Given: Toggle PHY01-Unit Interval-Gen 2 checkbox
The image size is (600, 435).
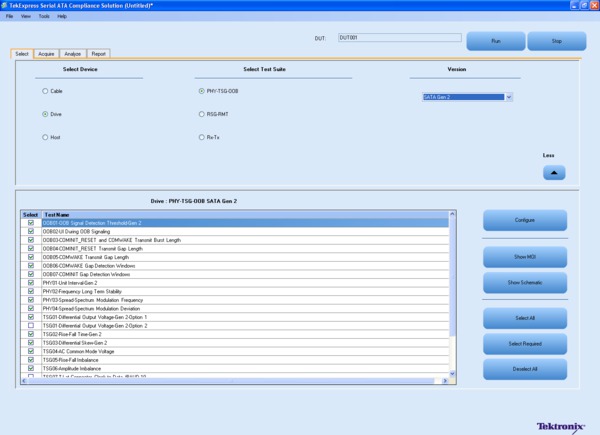Looking at the screenshot, I should coord(31,283).
